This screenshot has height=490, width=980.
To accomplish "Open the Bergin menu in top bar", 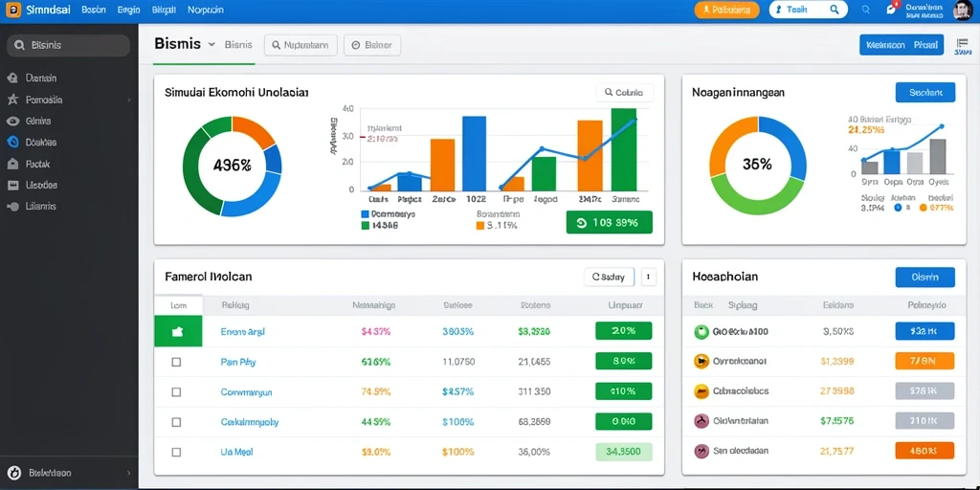I will pos(128,10).
